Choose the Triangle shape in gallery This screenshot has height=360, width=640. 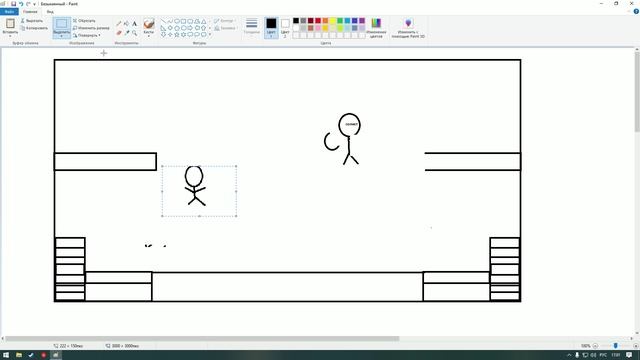203,21
